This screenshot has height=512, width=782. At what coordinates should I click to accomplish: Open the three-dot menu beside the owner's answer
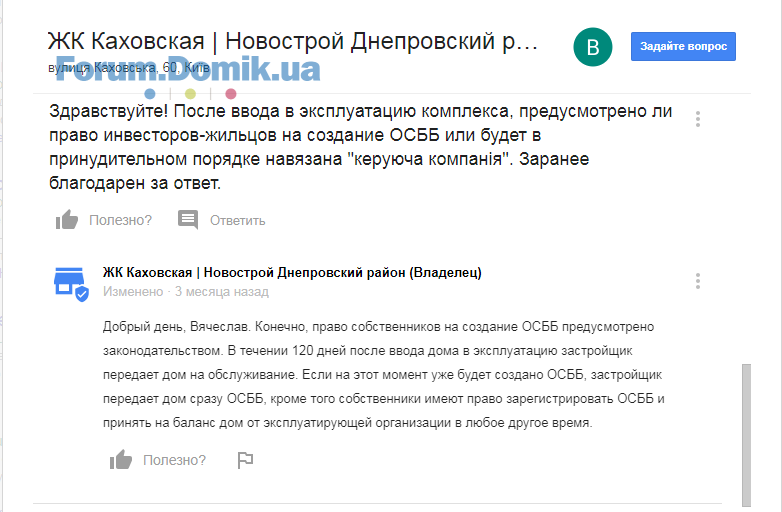698,281
